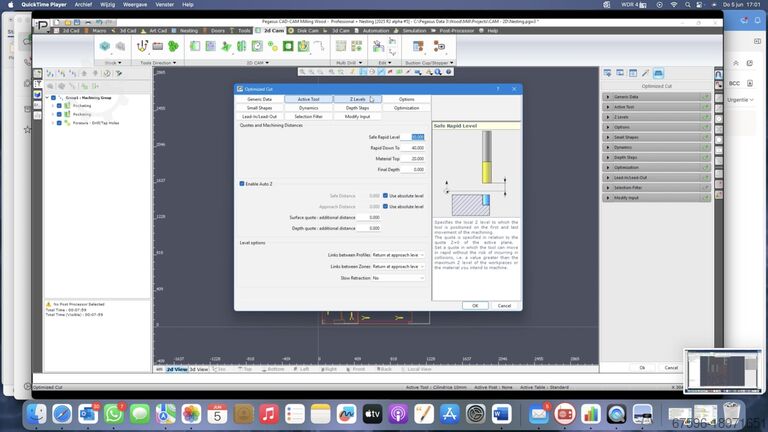
Task: Cancel the Optimized Cut dialog
Action: click(504, 305)
